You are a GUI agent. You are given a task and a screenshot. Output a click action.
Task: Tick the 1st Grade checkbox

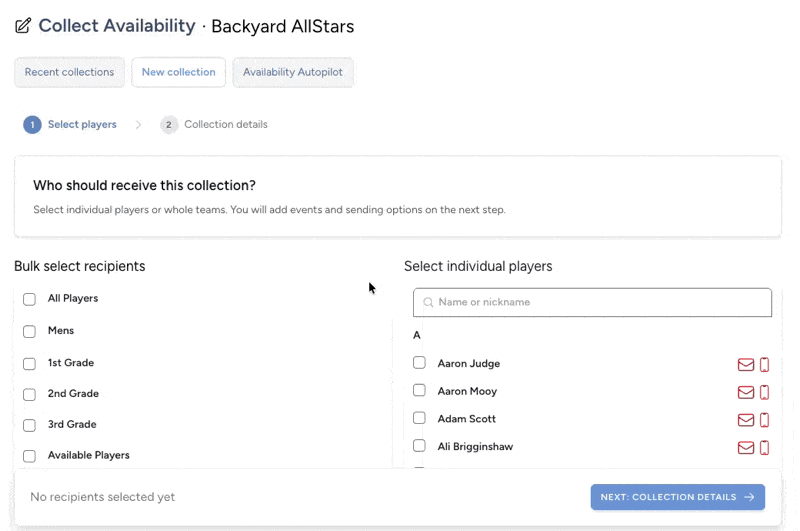coord(29,364)
